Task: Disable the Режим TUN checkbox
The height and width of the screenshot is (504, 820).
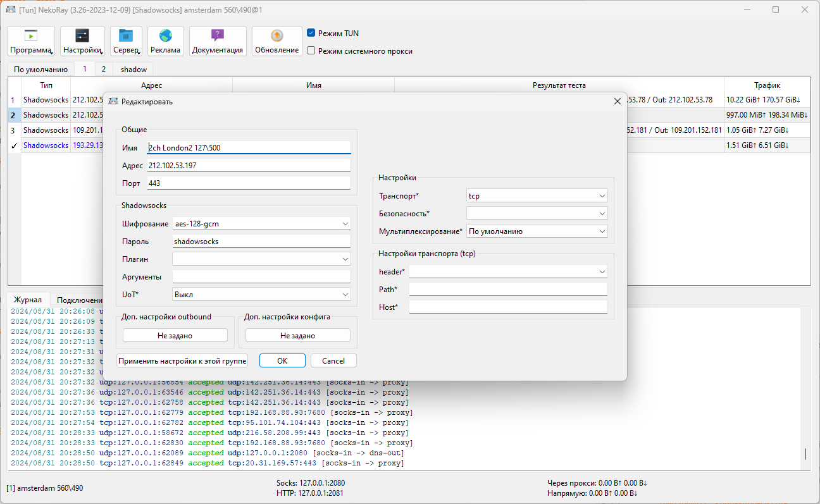Action: click(311, 33)
